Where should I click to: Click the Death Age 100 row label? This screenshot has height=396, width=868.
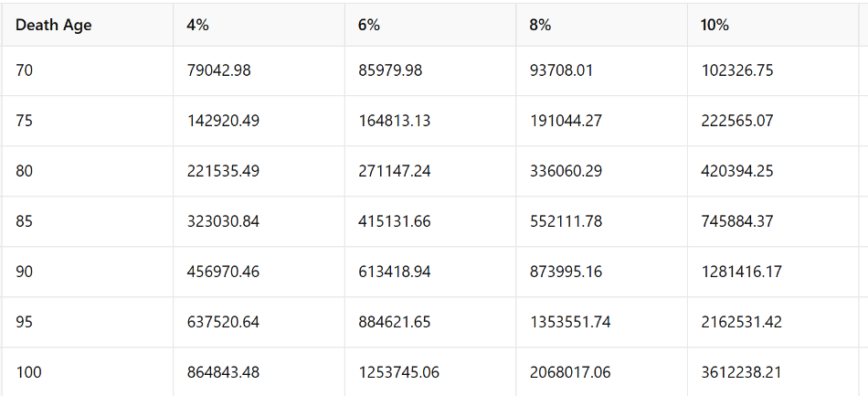pos(87,371)
